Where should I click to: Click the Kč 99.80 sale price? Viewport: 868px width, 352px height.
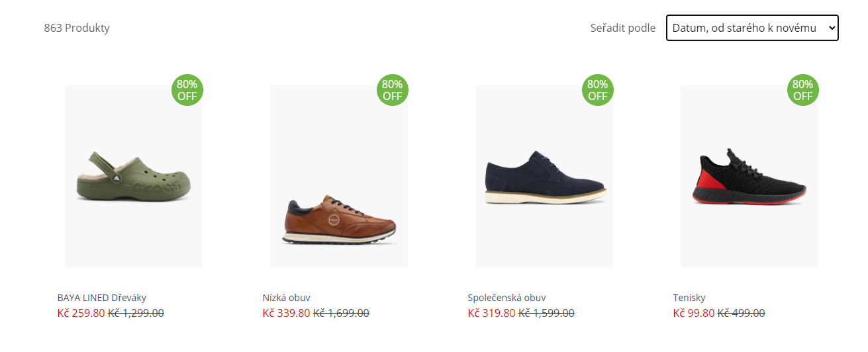click(694, 313)
